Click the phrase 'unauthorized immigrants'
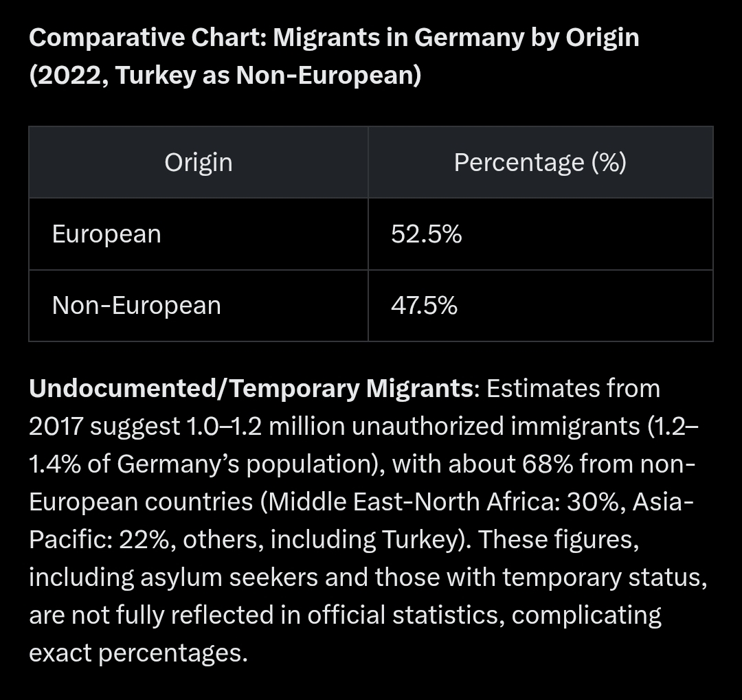Screen dimensions: 742x700 (x=495, y=427)
